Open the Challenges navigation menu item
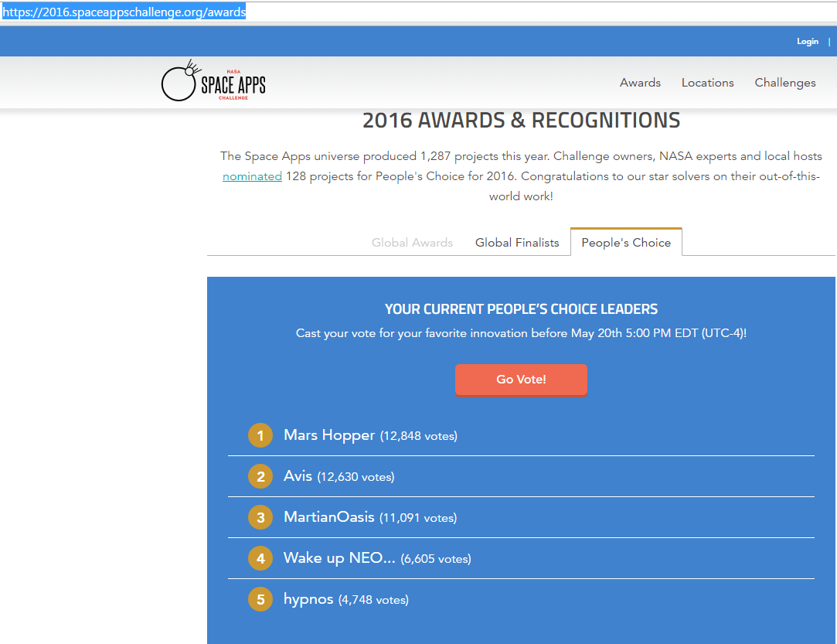 click(x=784, y=83)
